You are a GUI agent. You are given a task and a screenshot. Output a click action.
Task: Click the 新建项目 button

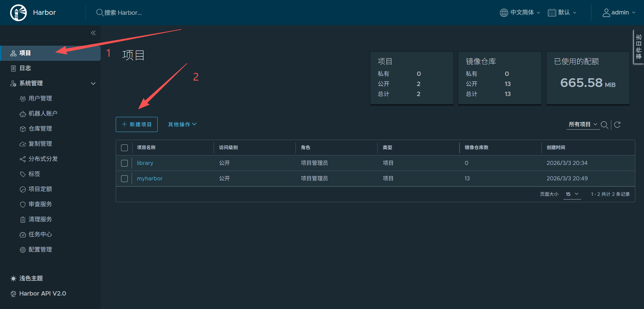pyautogui.click(x=137, y=124)
